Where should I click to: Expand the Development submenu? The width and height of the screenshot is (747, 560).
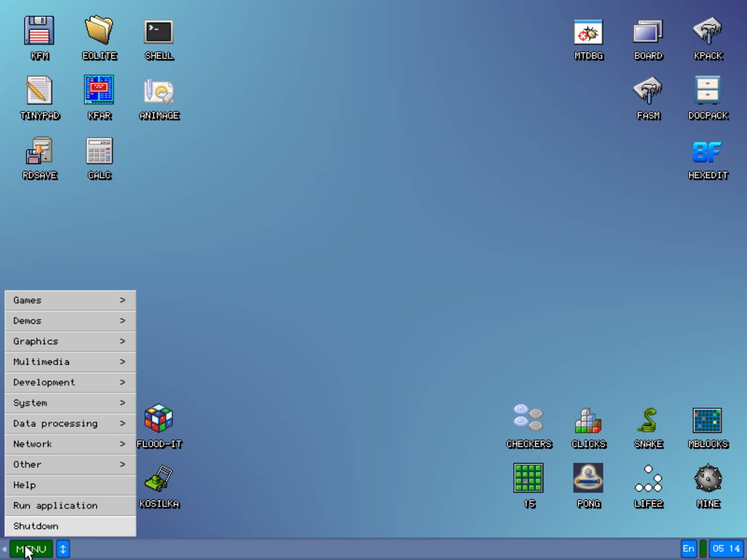71,383
